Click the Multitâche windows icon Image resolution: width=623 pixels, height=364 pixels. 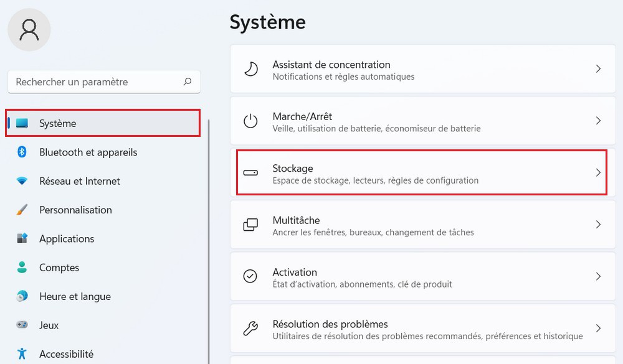click(x=250, y=225)
